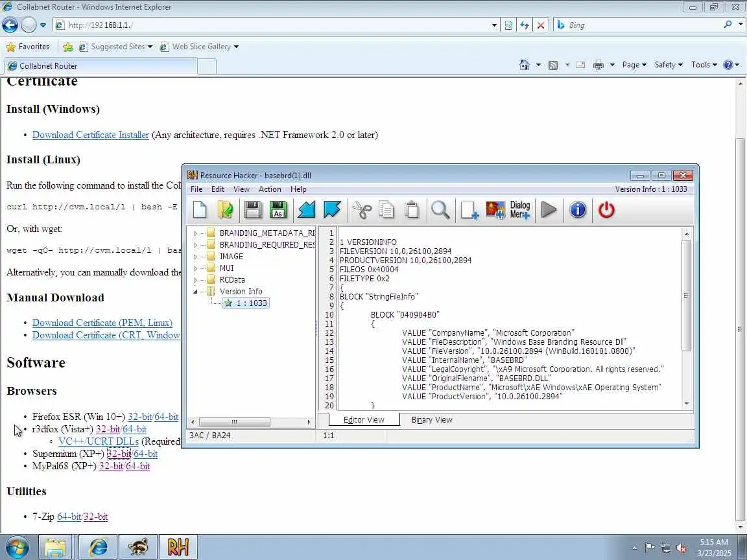Open the Tools menu dropdown in Internet Explorer
747x560 pixels.
704,65
